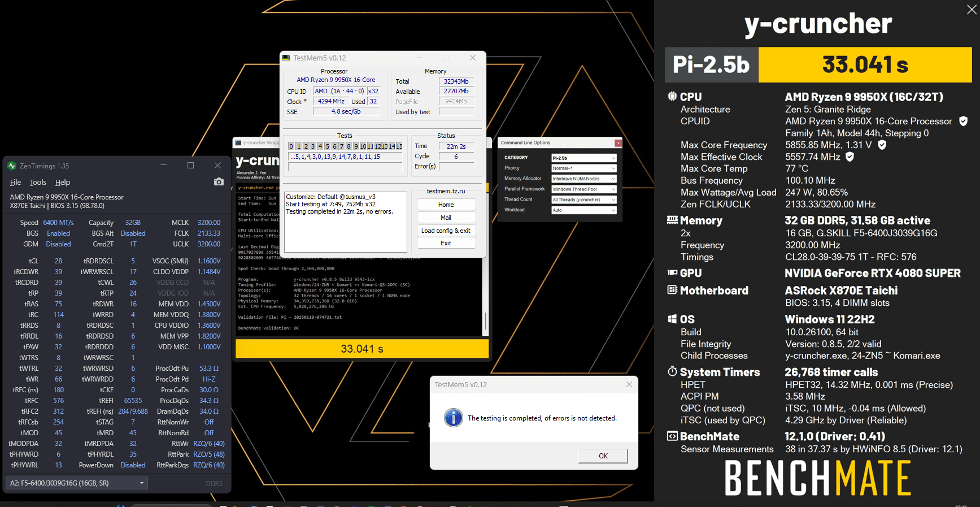Click Load config & exit in TestMem5

(446, 231)
